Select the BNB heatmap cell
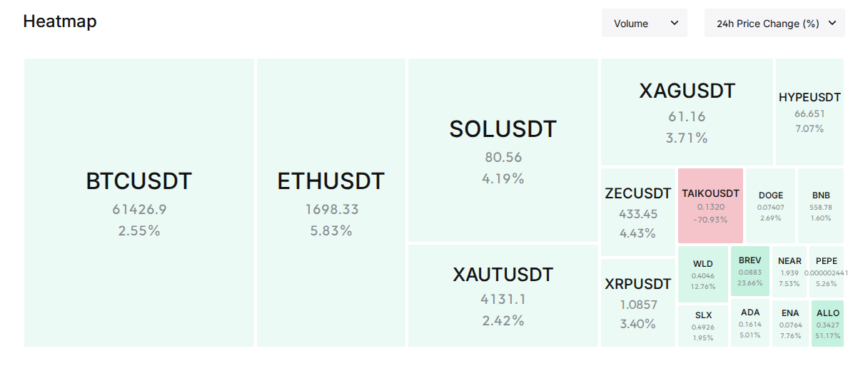Image resolution: width=868 pixels, height=371 pixels. pos(821,206)
